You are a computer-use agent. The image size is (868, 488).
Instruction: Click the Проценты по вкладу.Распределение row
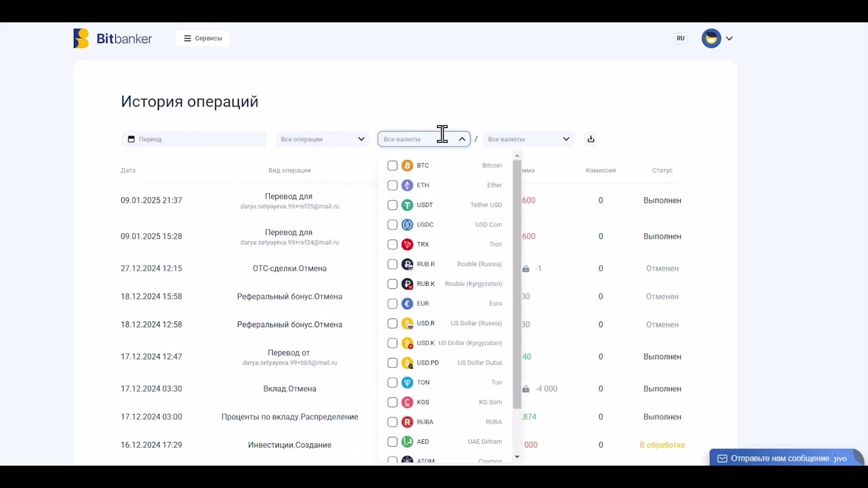[290, 417]
